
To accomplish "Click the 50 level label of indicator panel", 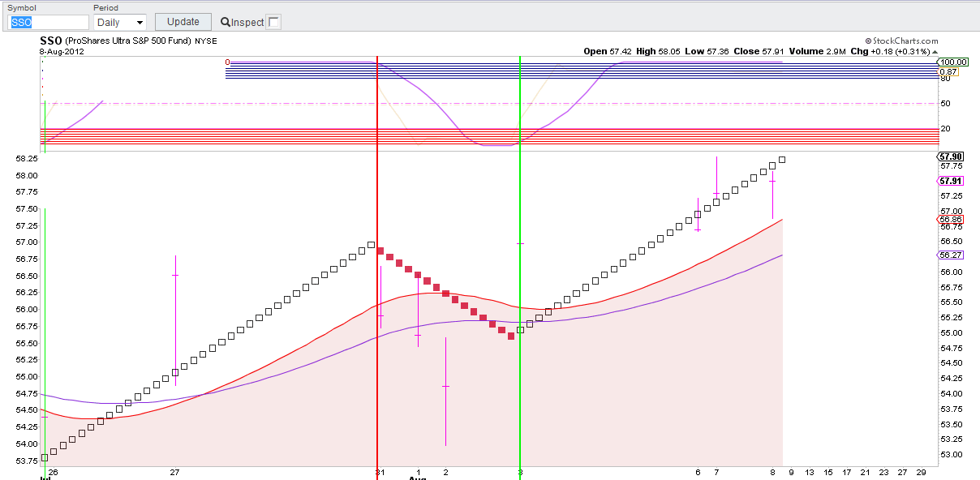I will [945, 103].
